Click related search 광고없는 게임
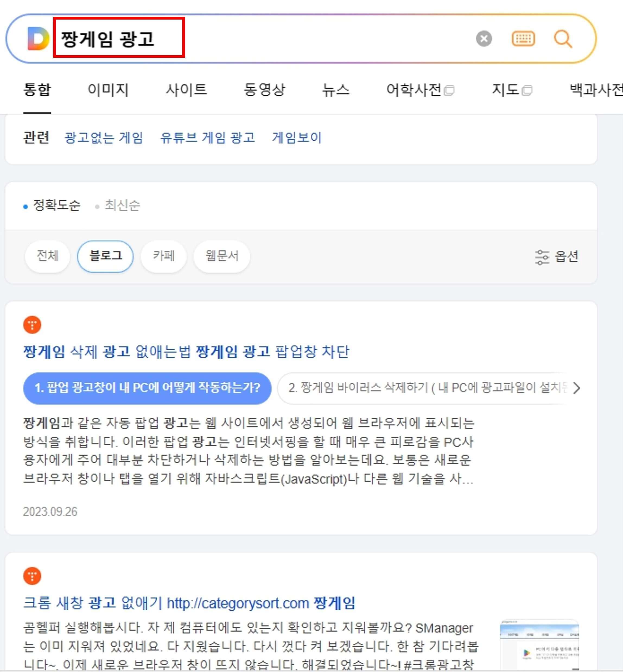623x672 pixels. 104,138
